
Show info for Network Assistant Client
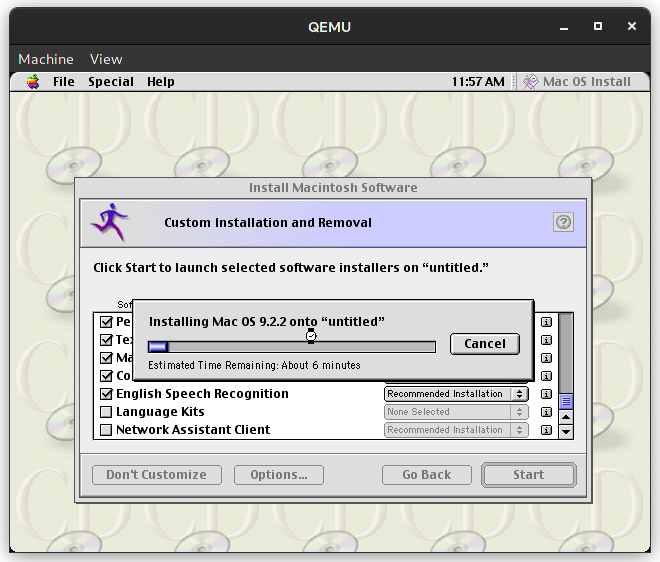(x=546, y=430)
